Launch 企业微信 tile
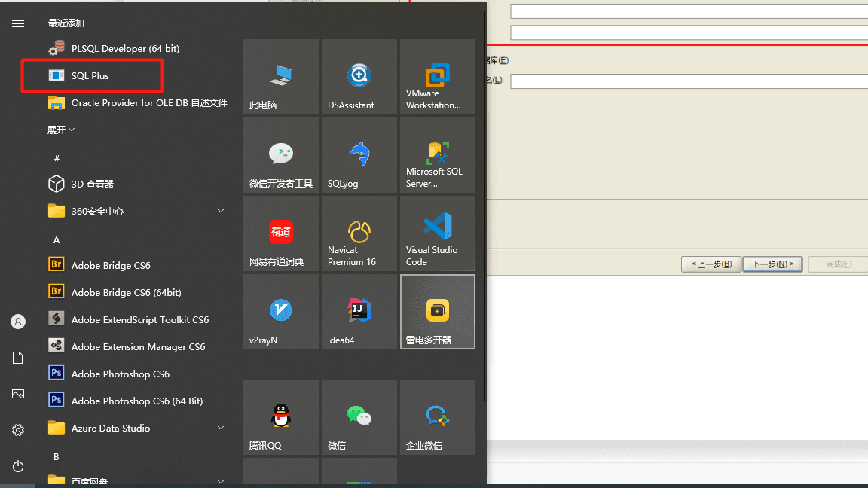 pos(437,417)
